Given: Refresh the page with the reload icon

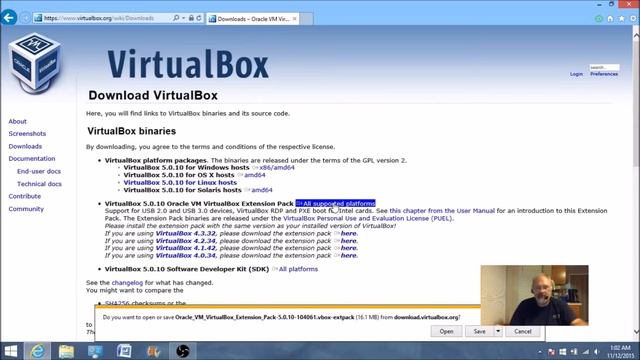Looking at the screenshot, I should coord(199,18).
